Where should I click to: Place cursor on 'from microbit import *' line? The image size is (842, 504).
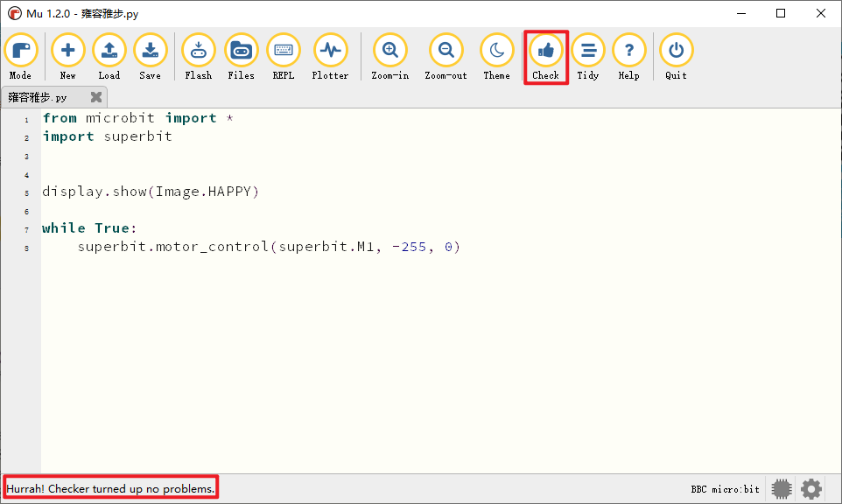click(x=138, y=118)
